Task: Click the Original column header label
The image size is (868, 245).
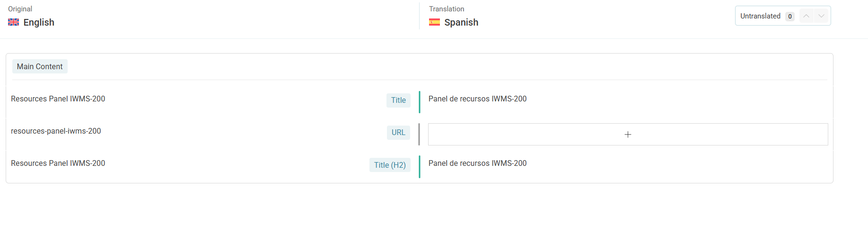Action: coord(20,9)
